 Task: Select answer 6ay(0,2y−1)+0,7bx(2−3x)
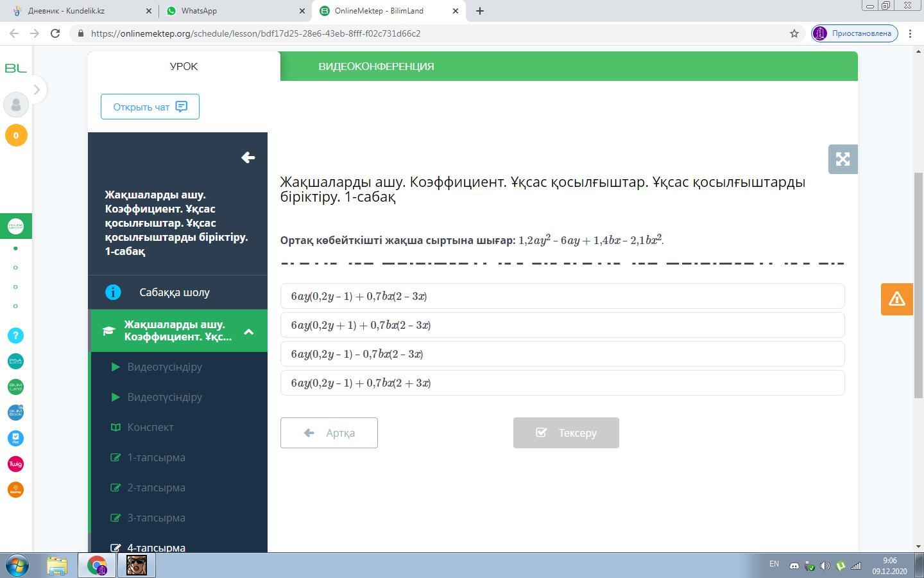click(562, 296)
